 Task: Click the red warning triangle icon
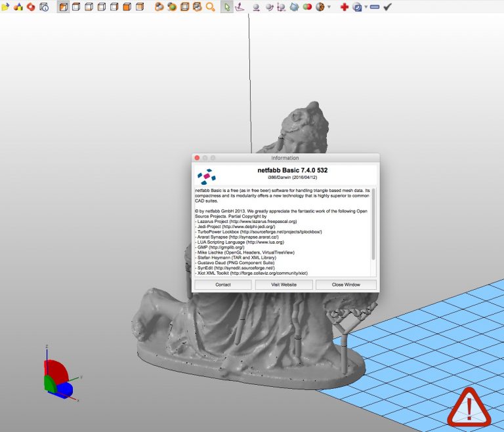click(x=469, y=407)
